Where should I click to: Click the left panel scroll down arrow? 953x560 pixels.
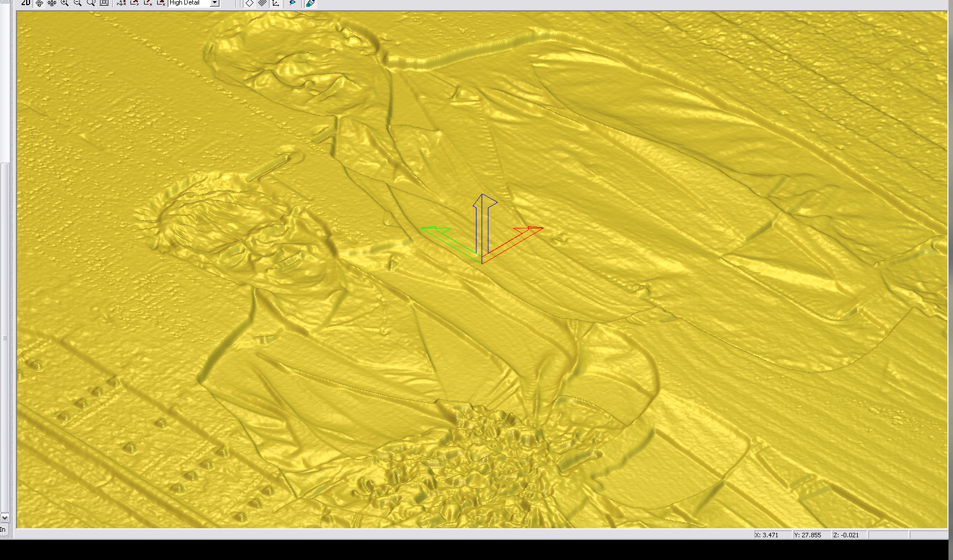tap(5, 517)
